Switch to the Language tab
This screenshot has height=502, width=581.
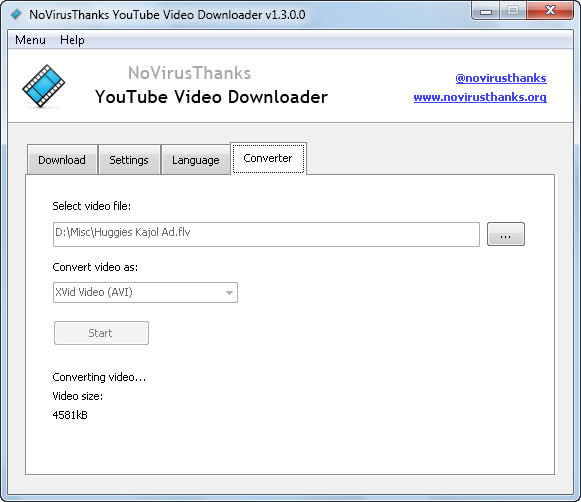pos(196,160)
